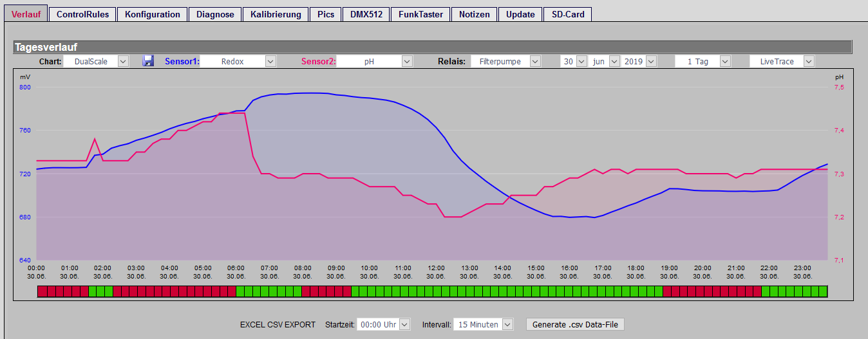This screenshot has height=339, width=868.
Task: Click the first red relay status block
Action: point(42,291)
